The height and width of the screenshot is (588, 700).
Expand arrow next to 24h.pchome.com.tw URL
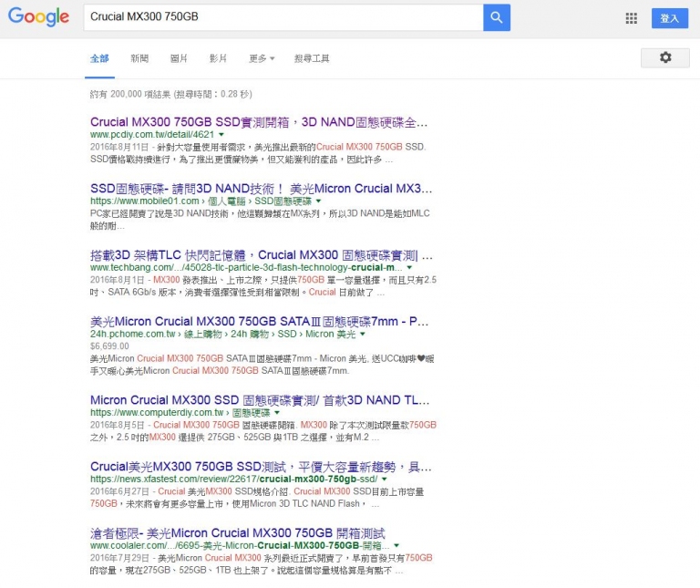[363, 334]
